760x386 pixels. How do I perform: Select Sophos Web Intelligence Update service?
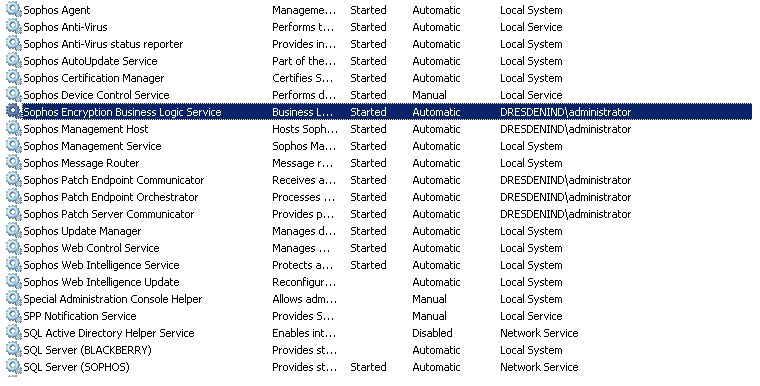pyautogui.click(x=101, y=282)
